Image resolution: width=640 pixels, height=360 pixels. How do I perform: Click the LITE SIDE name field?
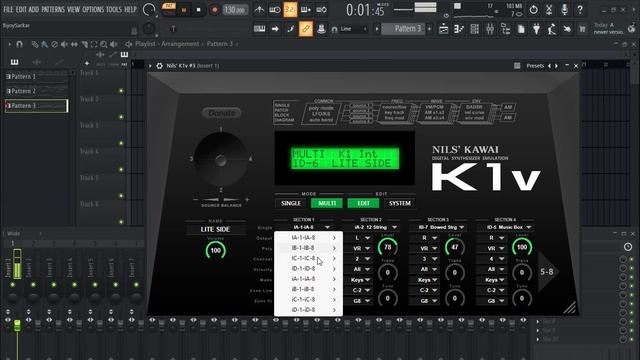coord(216,229)
